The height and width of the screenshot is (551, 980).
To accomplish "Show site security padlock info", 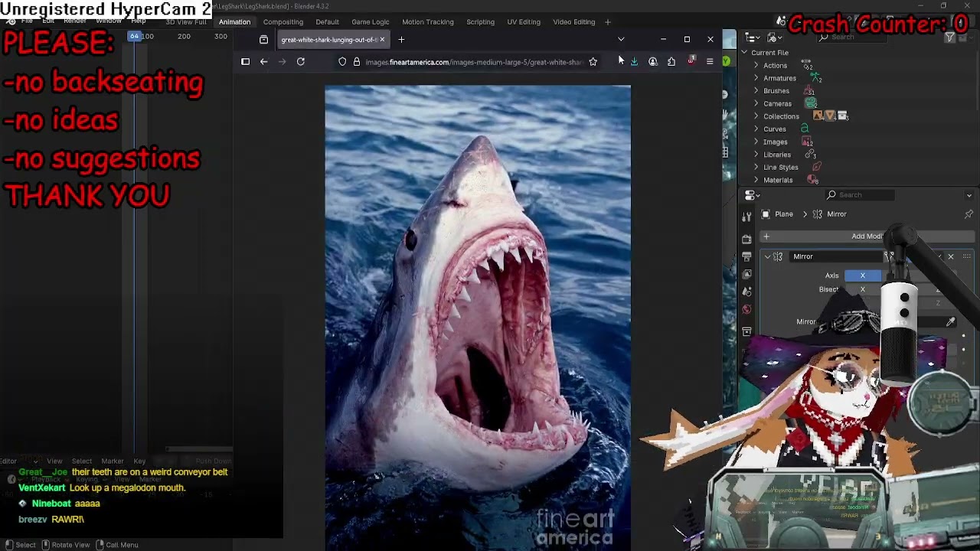I will point(357,62).
